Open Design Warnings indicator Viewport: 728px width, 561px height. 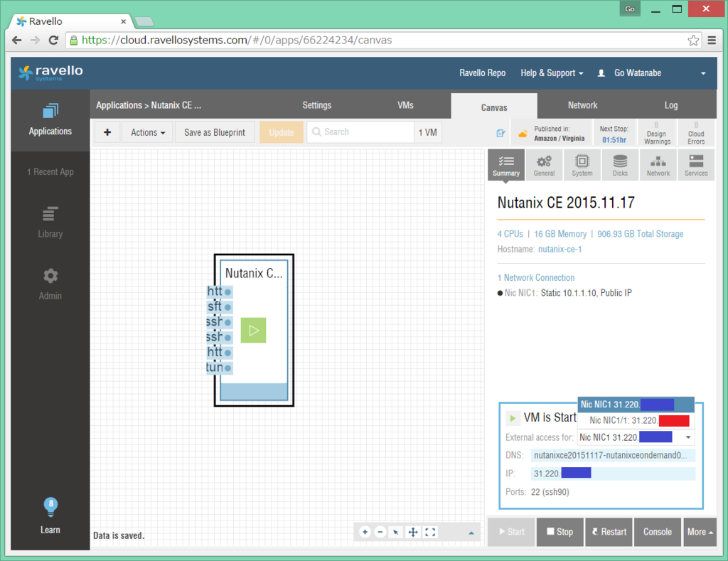point(657,133)
